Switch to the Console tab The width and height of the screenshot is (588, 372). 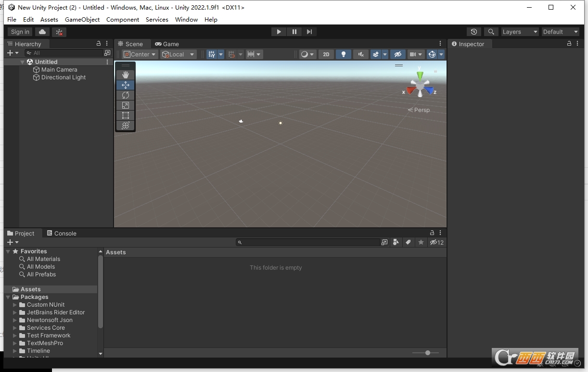click(x=62, y=233)
